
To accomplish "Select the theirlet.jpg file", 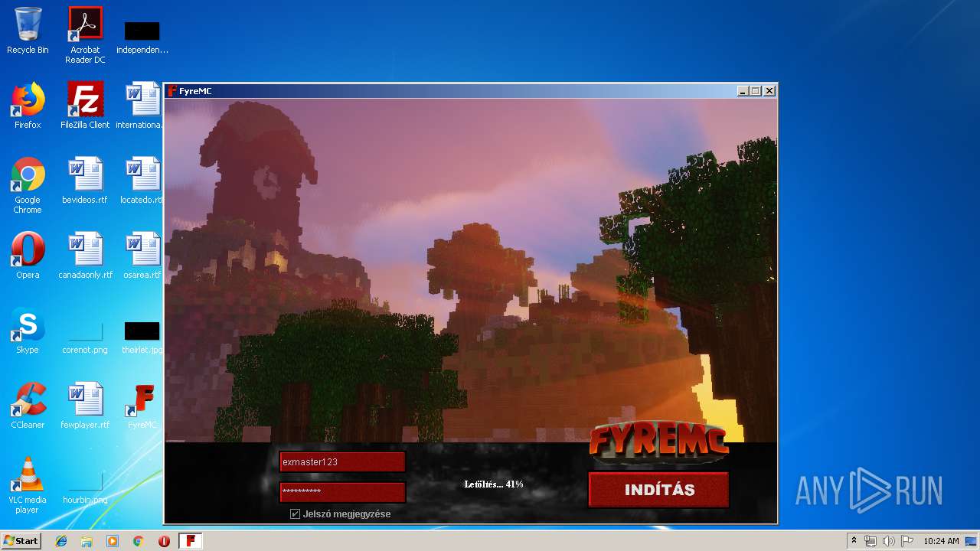I will pyautogui.click(x=142, y=337).
